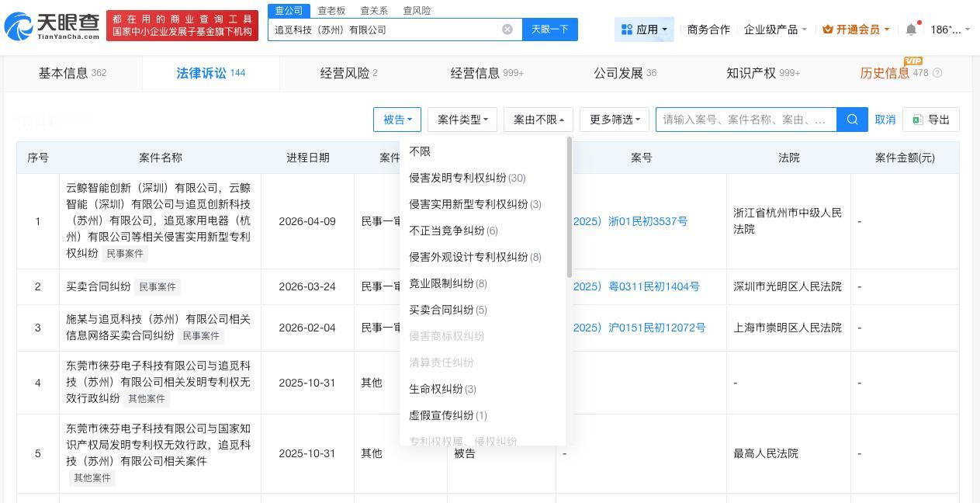Open case number 沪0151民初12072号 link
Image resolution: width=980 pixels, height=503 pixels.
639,328
